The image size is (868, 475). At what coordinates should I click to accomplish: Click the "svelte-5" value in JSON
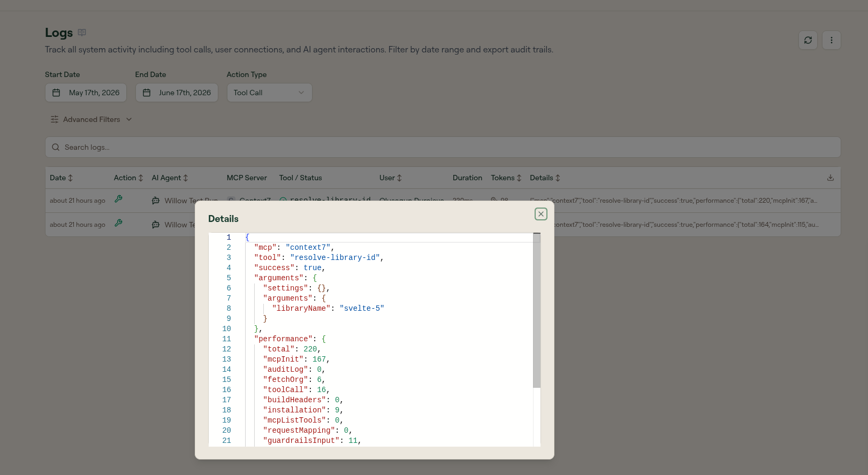point(362,308)
